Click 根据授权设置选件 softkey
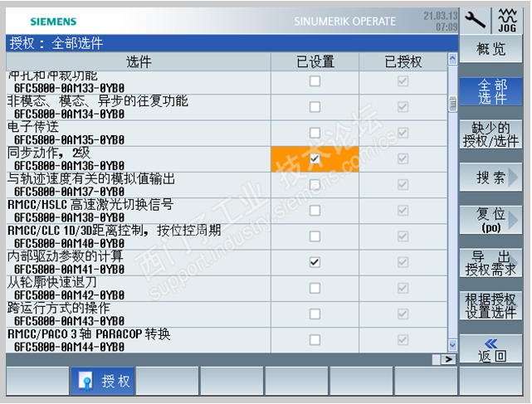Viewport: 532px width, 404px height. [x=491, y=306]
